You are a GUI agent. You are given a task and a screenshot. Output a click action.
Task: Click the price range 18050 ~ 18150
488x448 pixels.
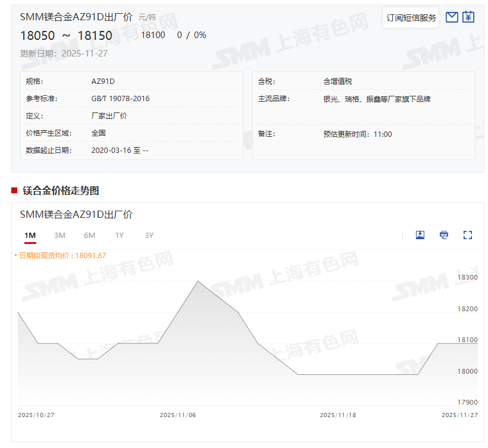click(66, 36)
